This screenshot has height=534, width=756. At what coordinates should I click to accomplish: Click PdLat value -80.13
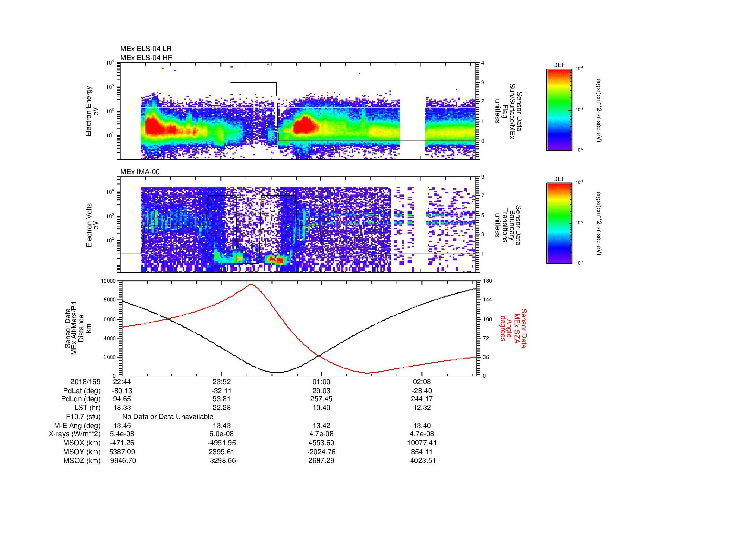click(x=122, y=391)
